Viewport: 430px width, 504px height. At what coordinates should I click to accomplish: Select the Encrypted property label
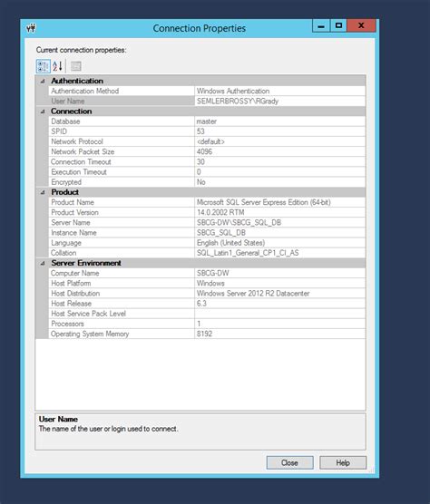click(66, 182)
